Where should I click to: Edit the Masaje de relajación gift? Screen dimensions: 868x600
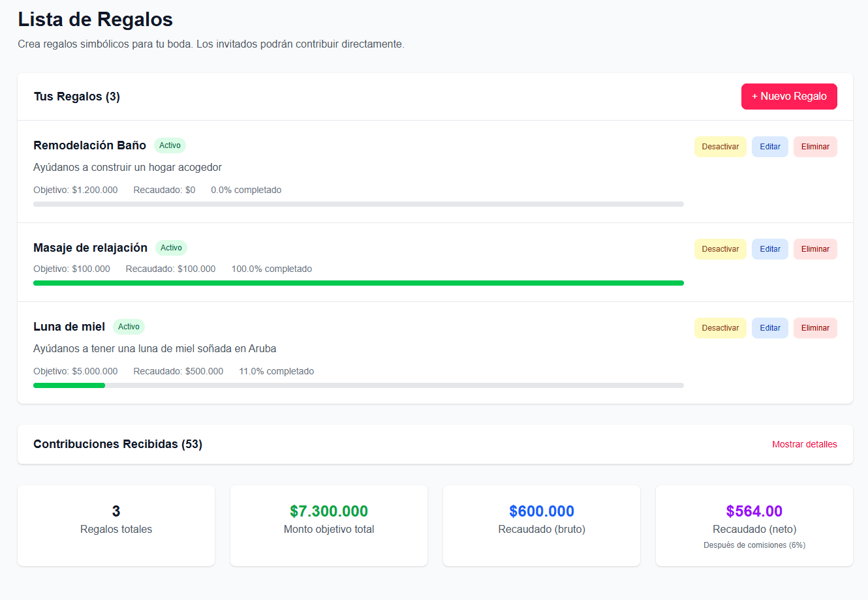tap(769, 249)
